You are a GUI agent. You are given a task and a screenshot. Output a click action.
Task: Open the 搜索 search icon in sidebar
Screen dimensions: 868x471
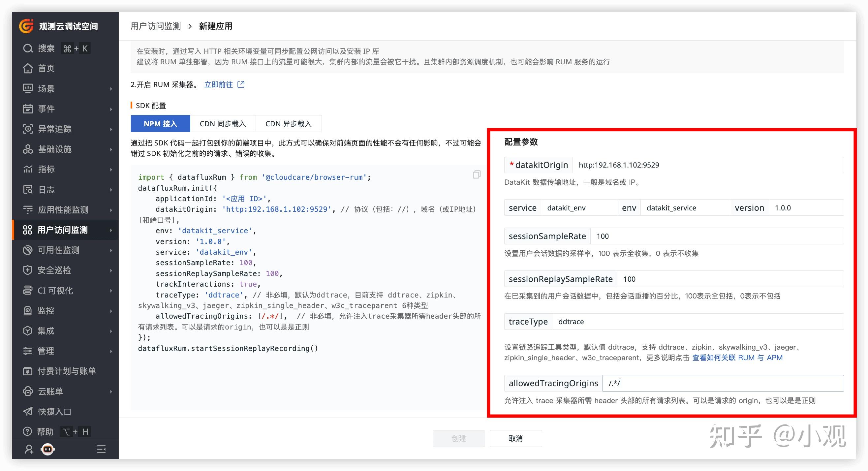pos(28,48)
